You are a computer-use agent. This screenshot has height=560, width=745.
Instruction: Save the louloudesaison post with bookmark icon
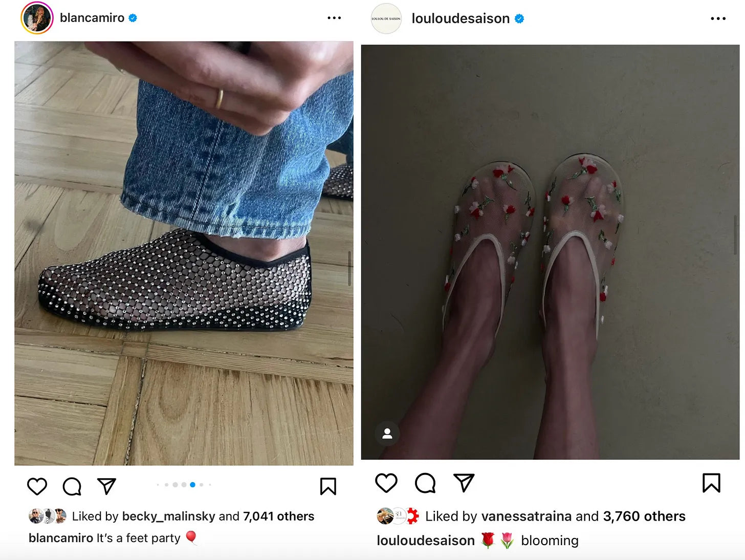coord(711,483)
